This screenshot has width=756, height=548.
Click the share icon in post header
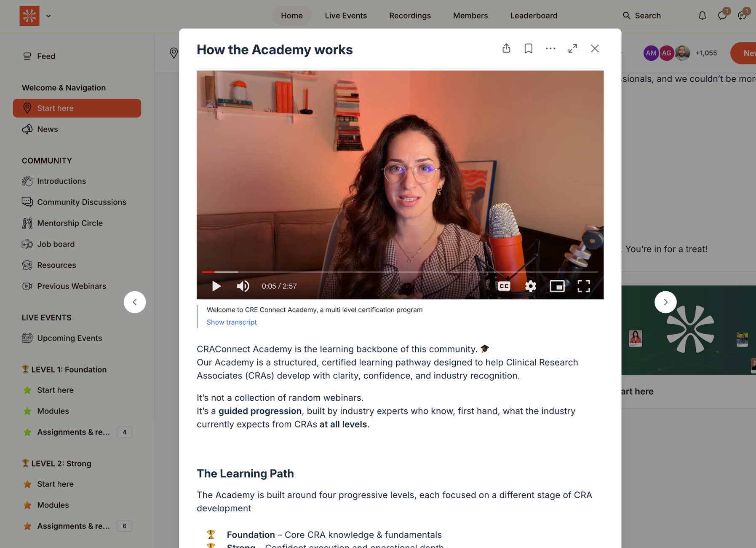pyautogui.click(x=506, y=48)
